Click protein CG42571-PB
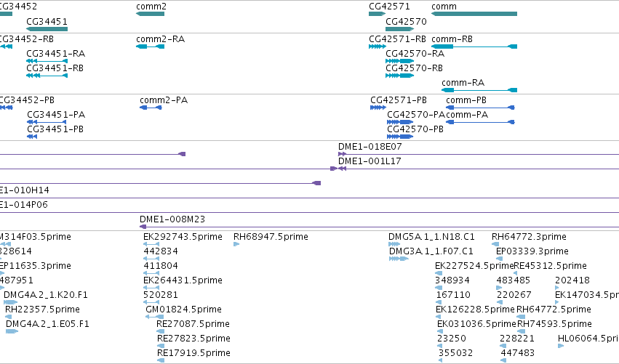Viewport: 619px width, 364px height. [378, 108]
